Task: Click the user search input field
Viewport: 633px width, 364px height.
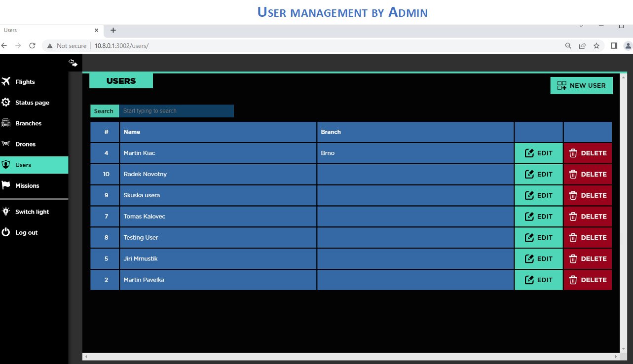Action: 176,111
